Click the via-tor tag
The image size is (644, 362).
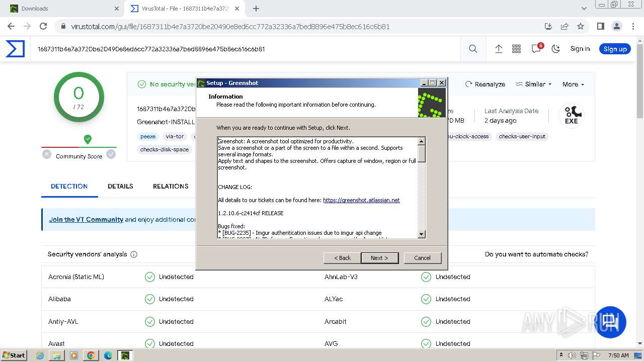point(175,136)
